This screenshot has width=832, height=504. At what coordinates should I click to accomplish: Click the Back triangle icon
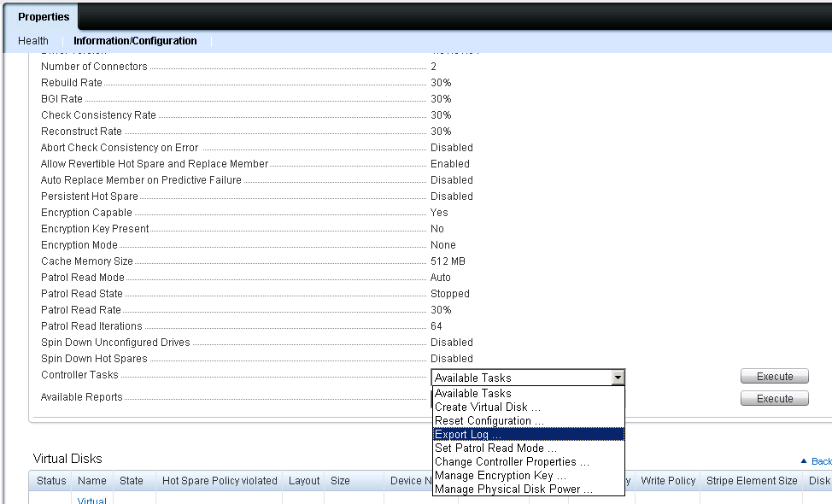coord(805,460)
